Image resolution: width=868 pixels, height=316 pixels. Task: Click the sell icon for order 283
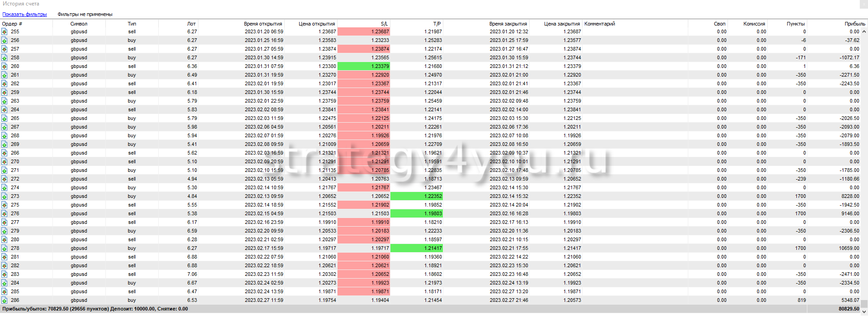(4, 274)
